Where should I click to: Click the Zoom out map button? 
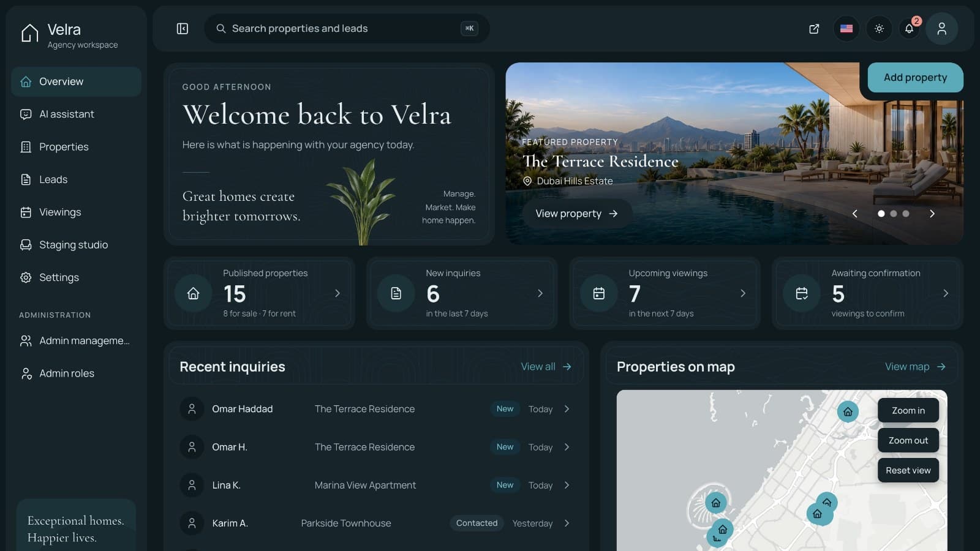coord(908,440)
